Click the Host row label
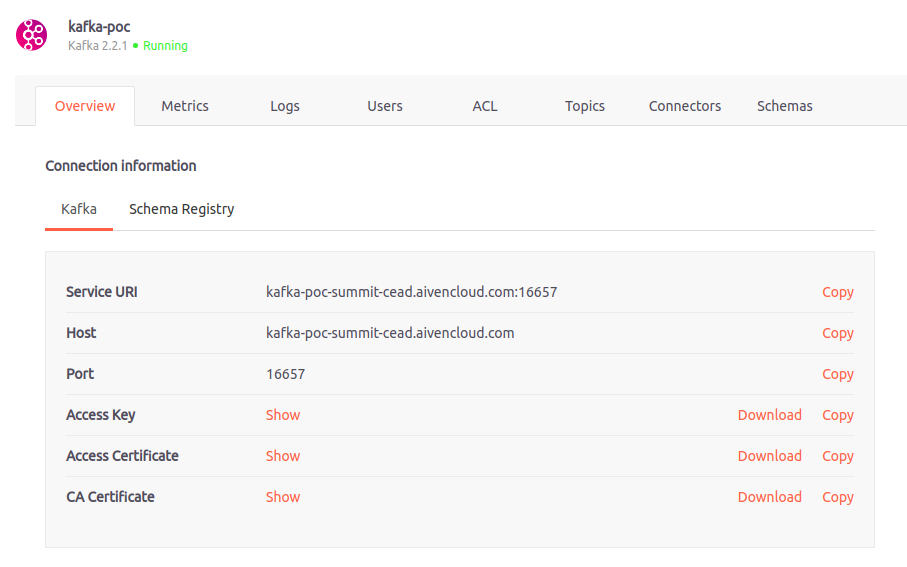Viewport: 907px width, 567px height. click(x=81, y=333)
